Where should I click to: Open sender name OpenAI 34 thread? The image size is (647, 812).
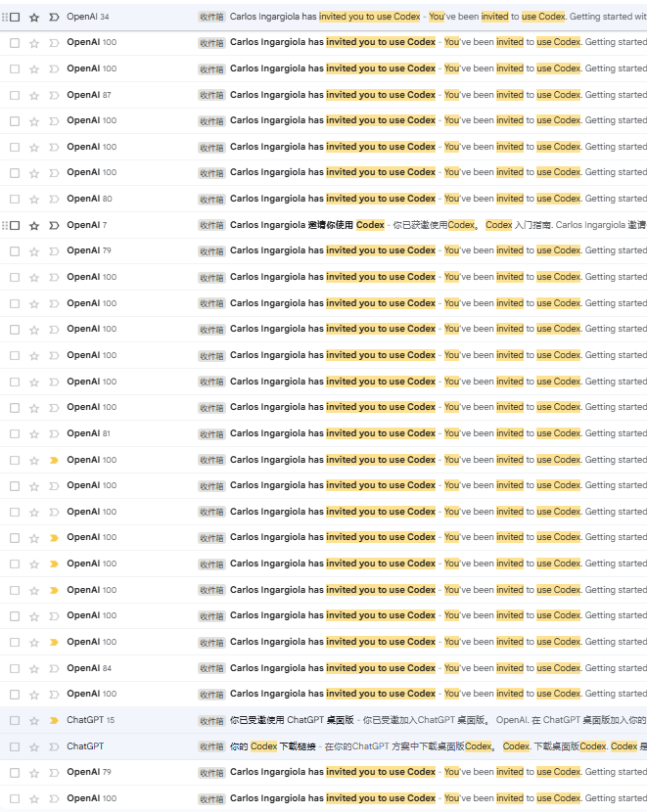(82, 17)
